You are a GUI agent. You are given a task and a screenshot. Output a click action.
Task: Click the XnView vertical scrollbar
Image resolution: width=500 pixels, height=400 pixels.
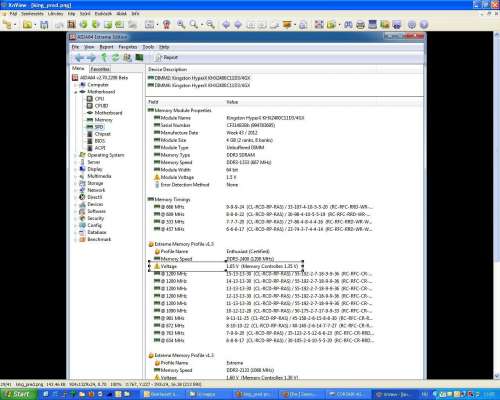[497, 205]
